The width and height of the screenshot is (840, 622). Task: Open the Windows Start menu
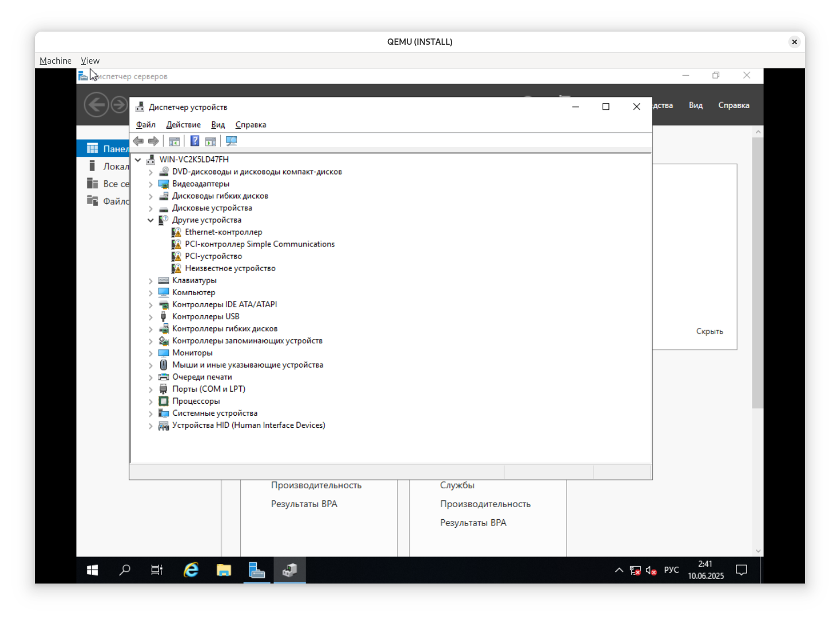pyautogui.click(x=93, y=570)
